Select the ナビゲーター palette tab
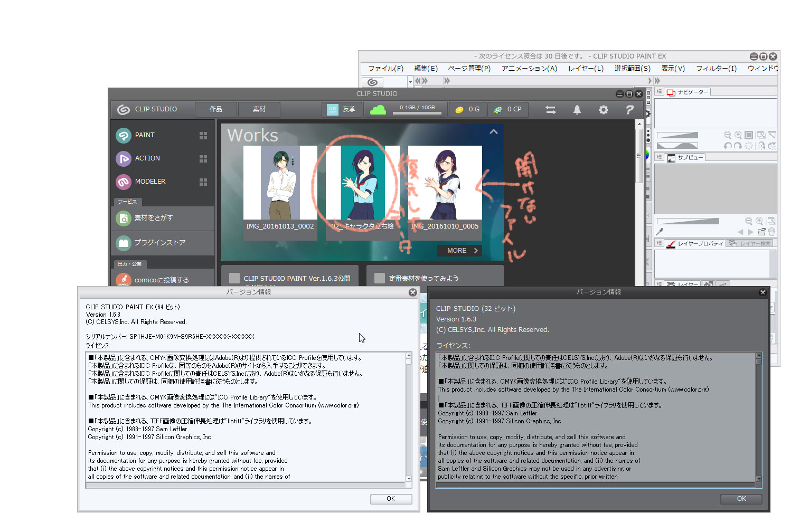 (x=688, y=92)
